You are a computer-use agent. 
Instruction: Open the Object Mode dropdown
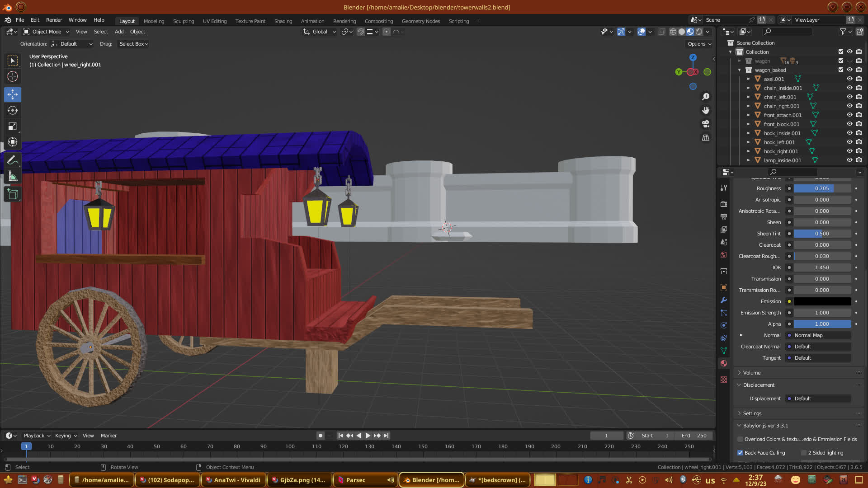tap(46, 32)
